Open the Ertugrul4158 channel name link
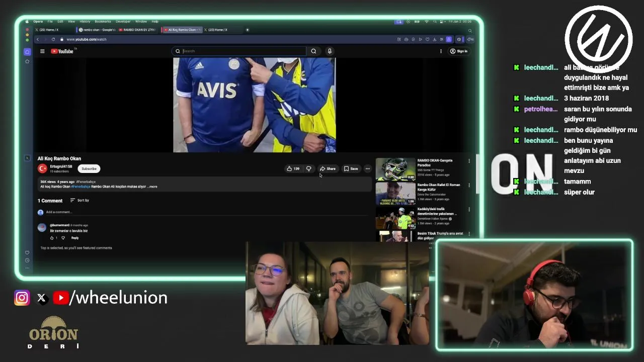The width and height of the screenshot is (644, 362). [x=61, y=166]
